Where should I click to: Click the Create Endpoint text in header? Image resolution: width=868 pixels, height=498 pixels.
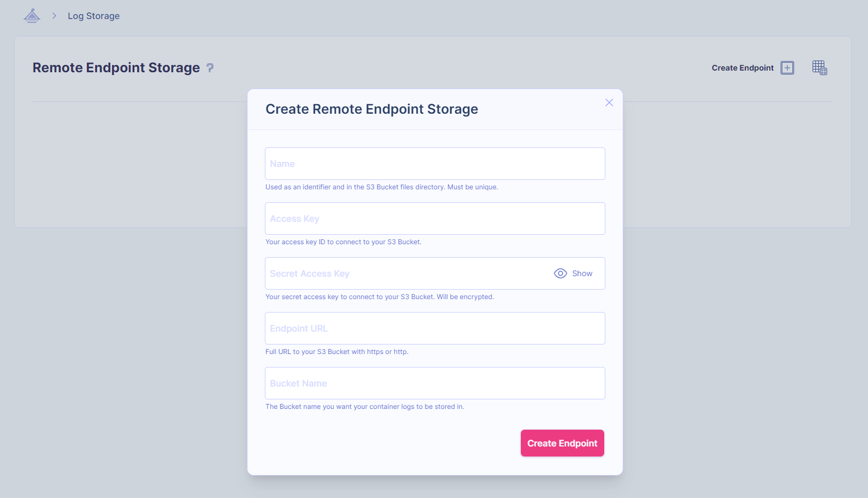tap(743, 68)
